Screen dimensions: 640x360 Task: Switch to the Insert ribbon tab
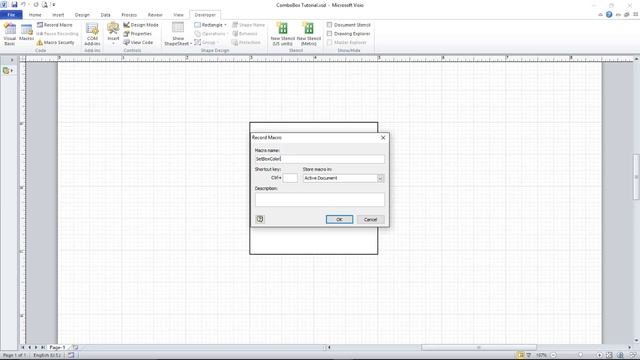(x=58, y=15)
